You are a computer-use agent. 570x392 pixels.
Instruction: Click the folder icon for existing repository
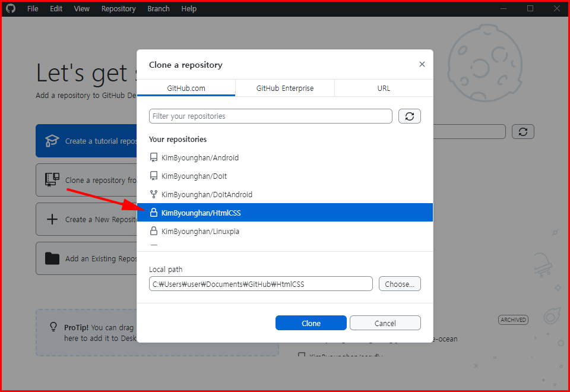(x=52, y=258)
